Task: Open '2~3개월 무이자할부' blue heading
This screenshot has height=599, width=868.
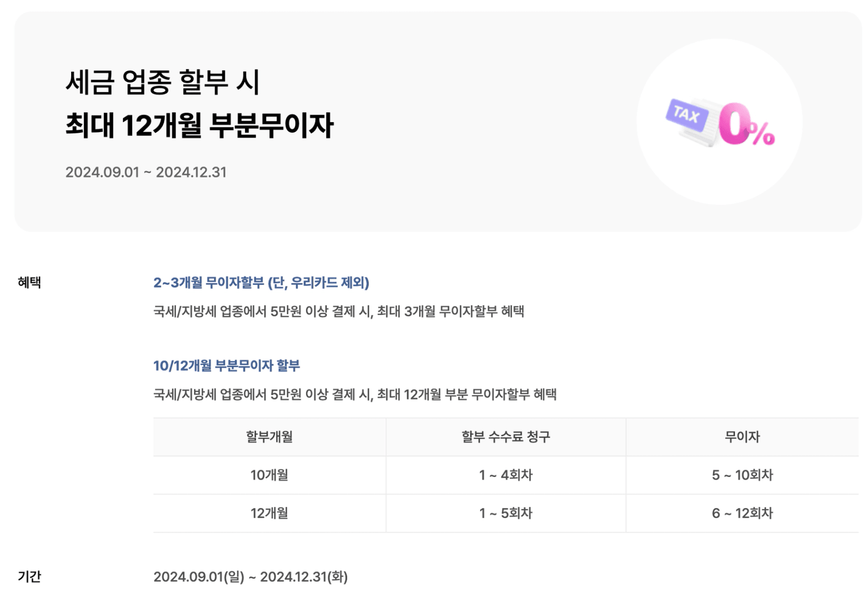Action: pyautogui.click(x=261, y=283)
